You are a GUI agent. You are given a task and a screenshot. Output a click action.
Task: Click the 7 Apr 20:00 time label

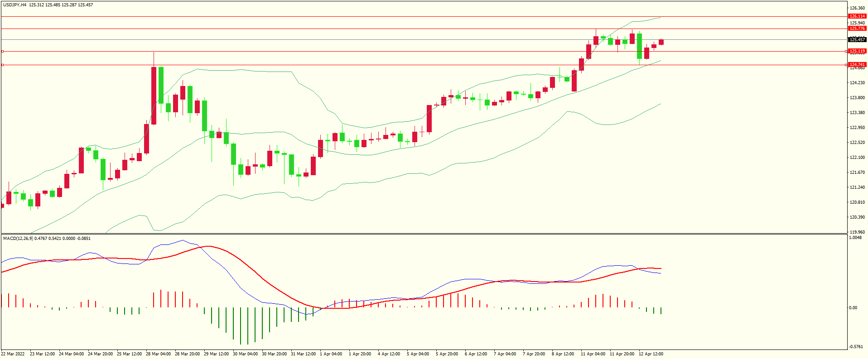point(534,354)
